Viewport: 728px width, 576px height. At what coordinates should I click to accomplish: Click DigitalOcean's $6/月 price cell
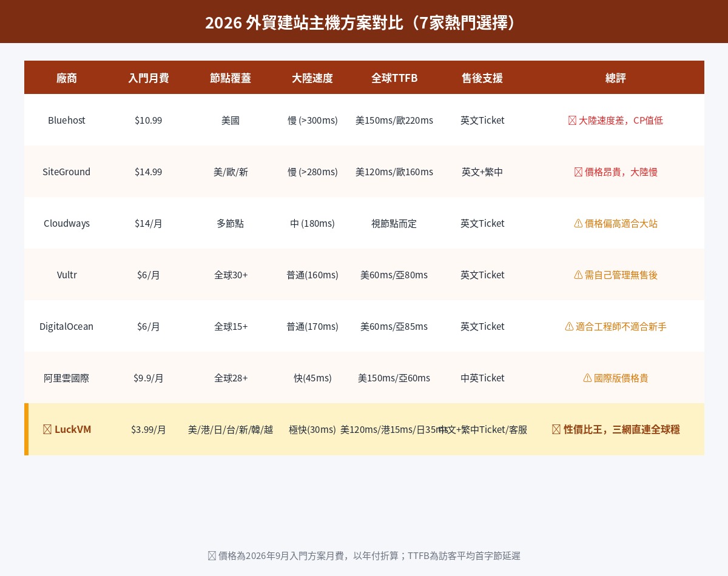[149, 326]
